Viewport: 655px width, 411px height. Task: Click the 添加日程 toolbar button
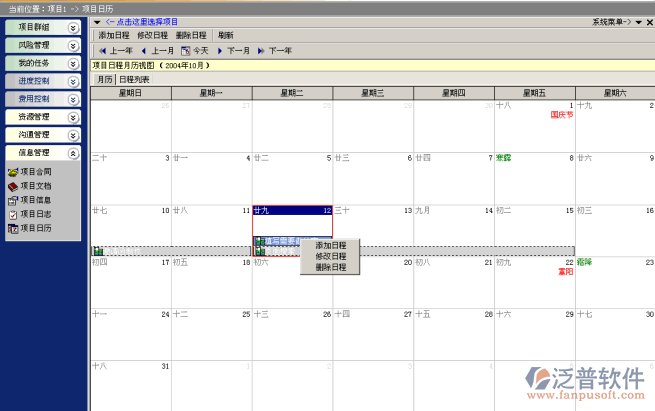114,35
